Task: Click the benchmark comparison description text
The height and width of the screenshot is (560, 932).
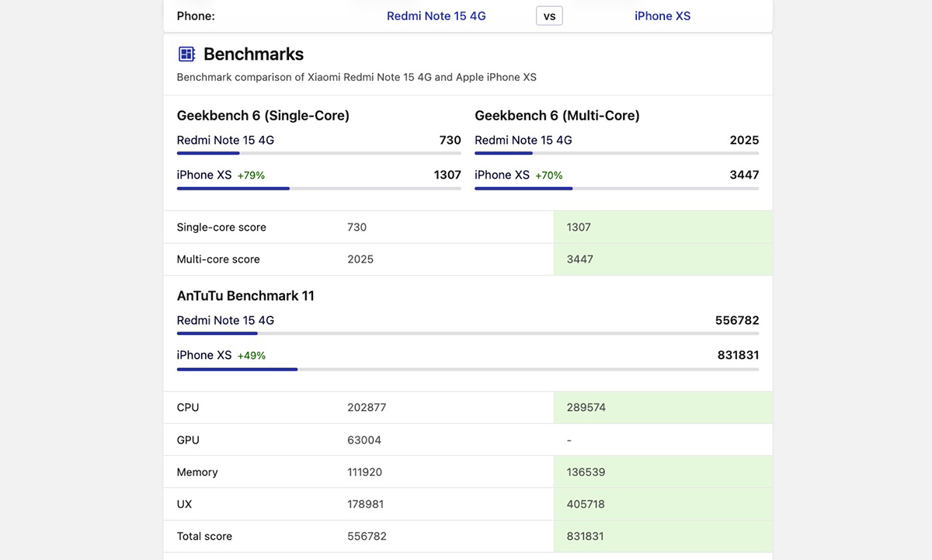Action: point(356,78)
